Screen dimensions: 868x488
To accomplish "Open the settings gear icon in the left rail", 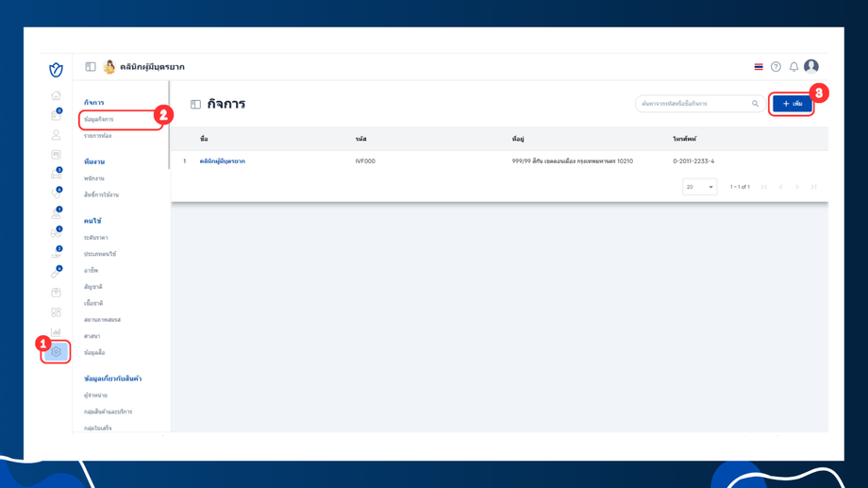I will click(56, 352).
